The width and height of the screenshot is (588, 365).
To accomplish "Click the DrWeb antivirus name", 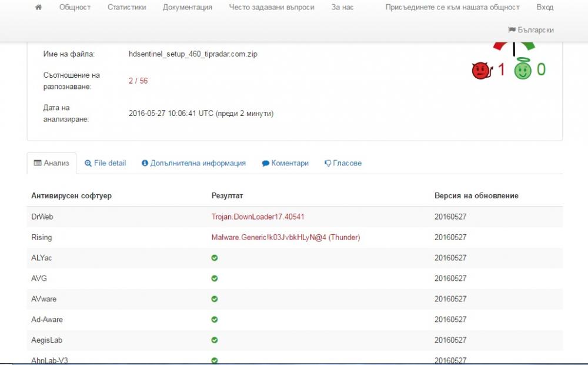I will pyautogui.click(x=42, y=217).
